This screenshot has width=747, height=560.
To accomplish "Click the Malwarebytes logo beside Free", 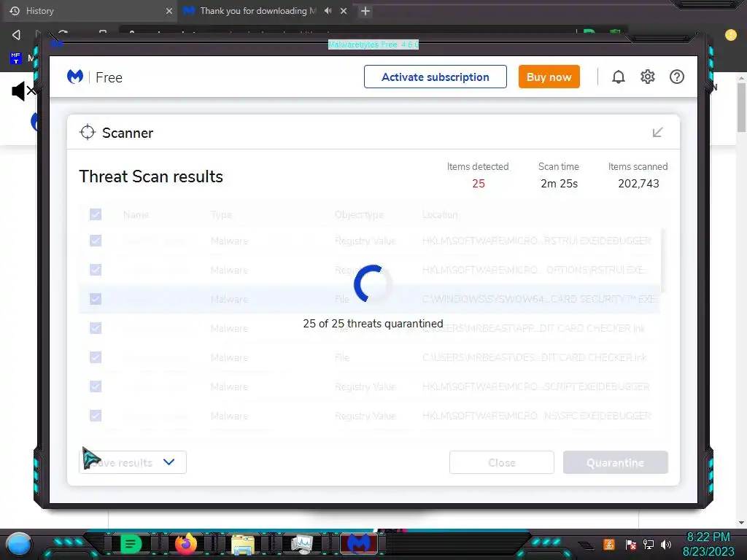I will (x=75, y=77).
